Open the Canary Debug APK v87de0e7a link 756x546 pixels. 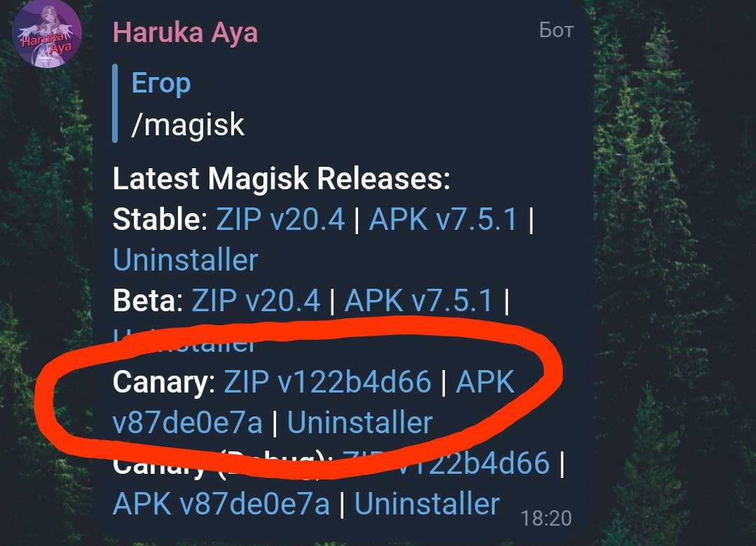(x=221, y=503)
